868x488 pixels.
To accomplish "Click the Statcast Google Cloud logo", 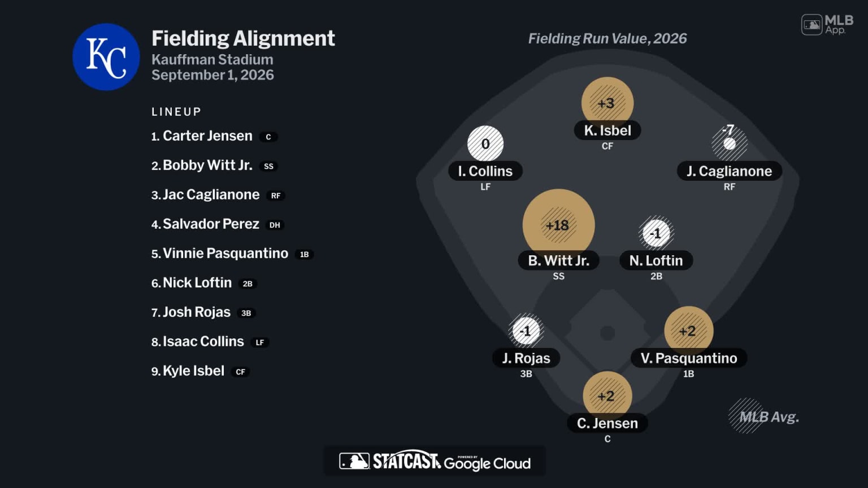I will coord(435,461).
